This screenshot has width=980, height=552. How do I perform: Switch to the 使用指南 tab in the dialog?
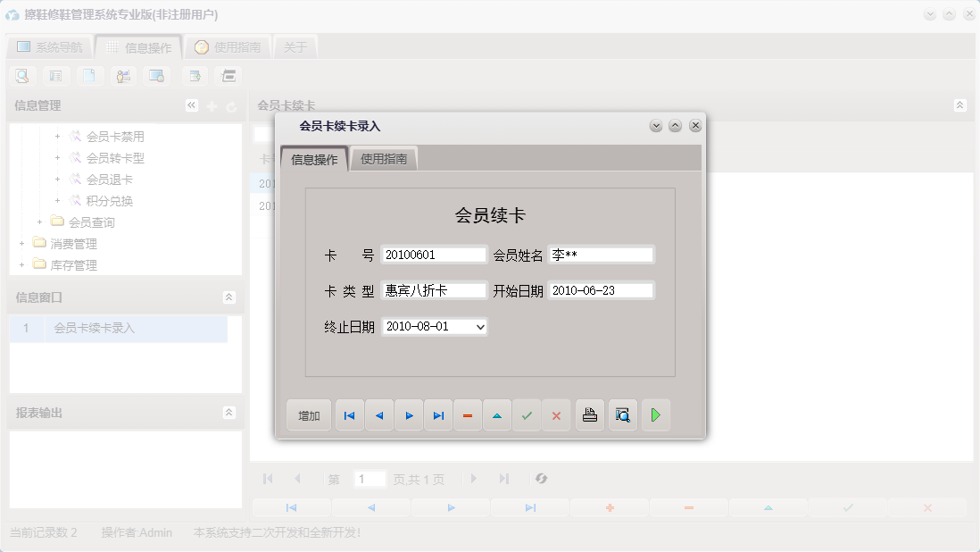tap(384, 157)
